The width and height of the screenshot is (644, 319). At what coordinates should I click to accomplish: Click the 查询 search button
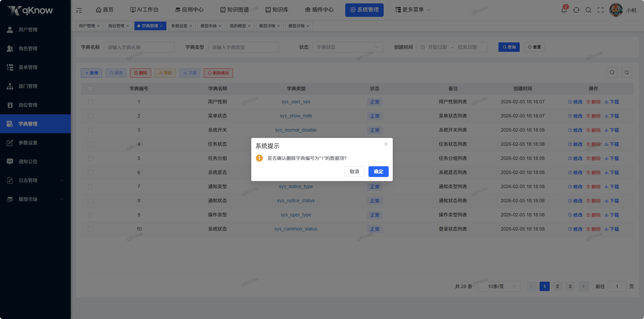[509, 47]
